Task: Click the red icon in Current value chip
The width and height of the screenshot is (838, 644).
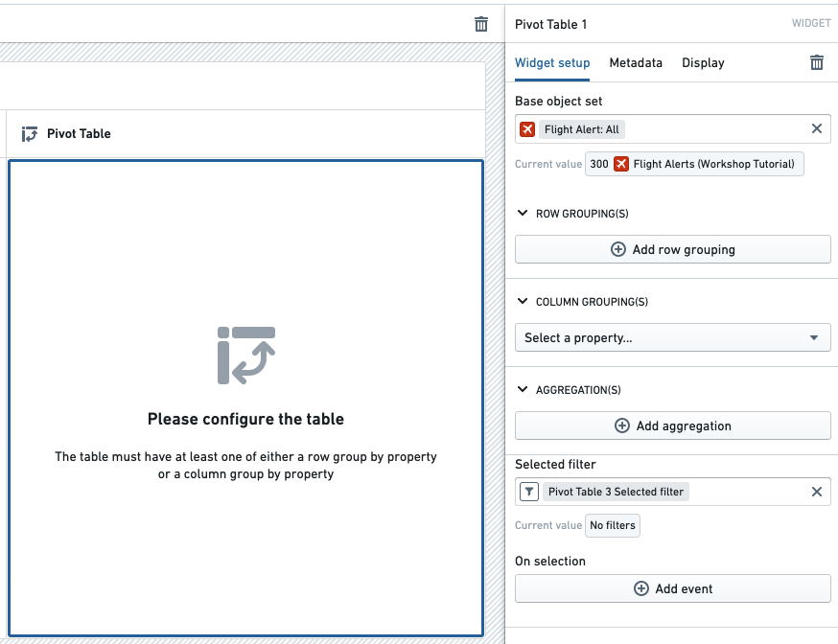Action: tap(621, 164)
